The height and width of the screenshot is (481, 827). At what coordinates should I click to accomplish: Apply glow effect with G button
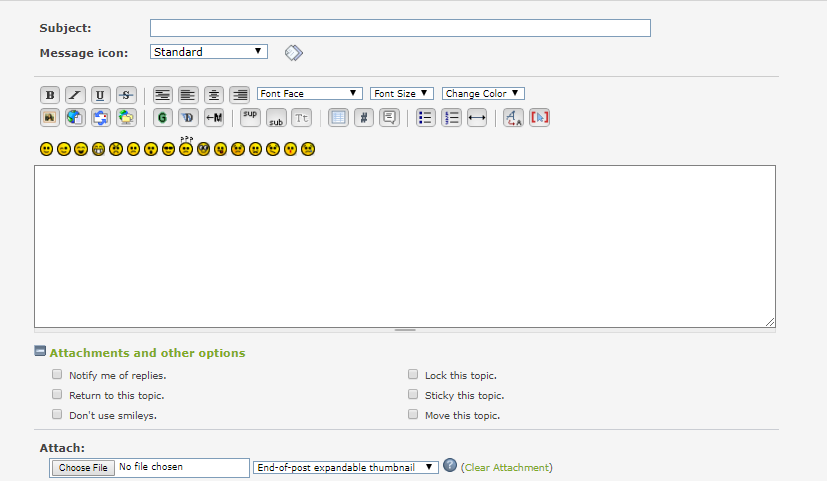(162, 118)
